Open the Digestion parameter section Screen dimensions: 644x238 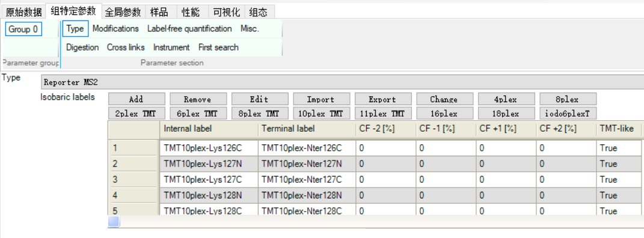click(82, 47)
